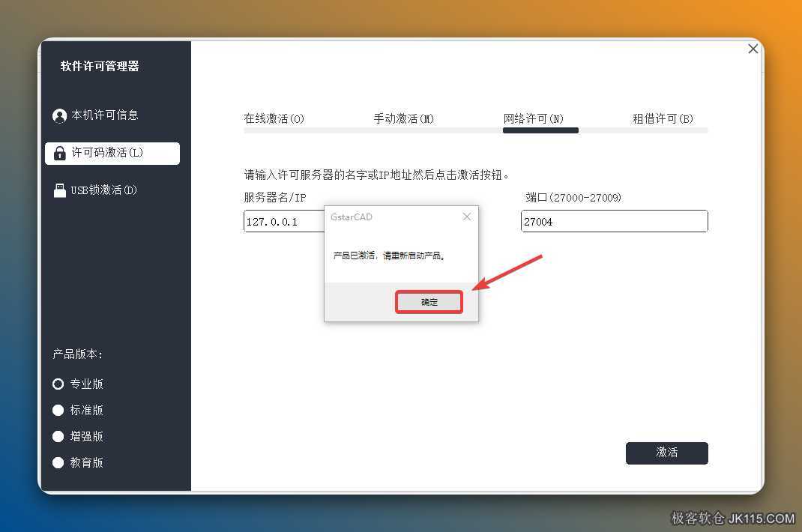The height and width of the screenshot is (532, 802).
Task: Click the USB icon beside USB锁激活
Action: [60, 190]
